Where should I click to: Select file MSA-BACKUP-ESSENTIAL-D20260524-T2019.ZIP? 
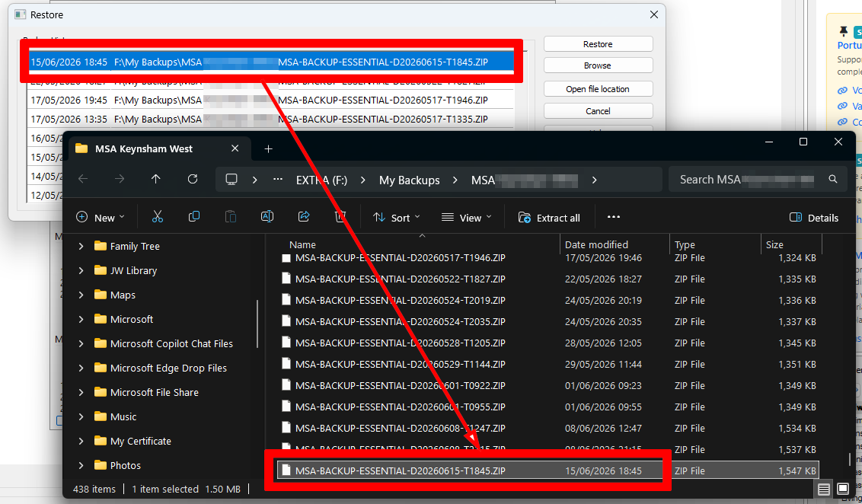[401, 301]
